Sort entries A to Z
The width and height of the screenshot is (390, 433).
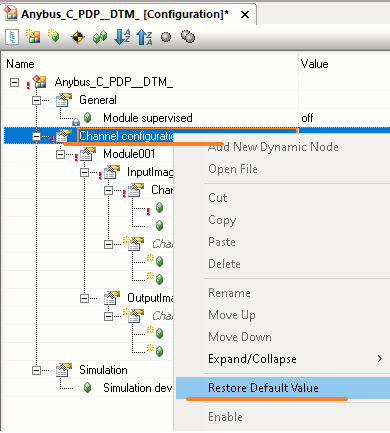pyautogui.click(x=122, y=37)
